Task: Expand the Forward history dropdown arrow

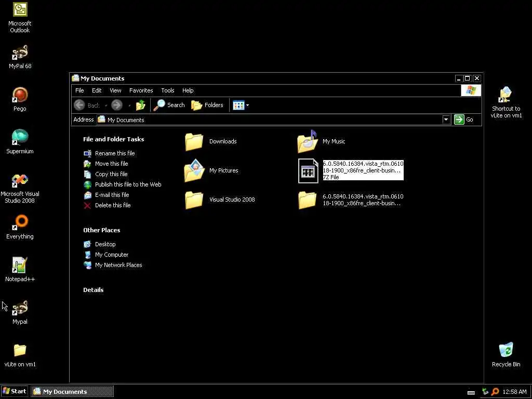Action: click(x=129, y=105)
